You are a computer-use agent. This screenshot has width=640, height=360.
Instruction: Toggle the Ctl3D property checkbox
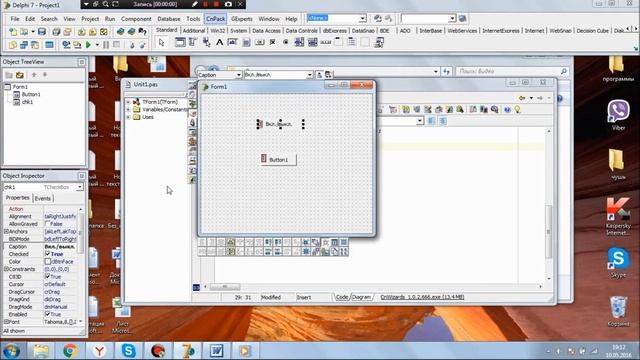coord(48,276)
